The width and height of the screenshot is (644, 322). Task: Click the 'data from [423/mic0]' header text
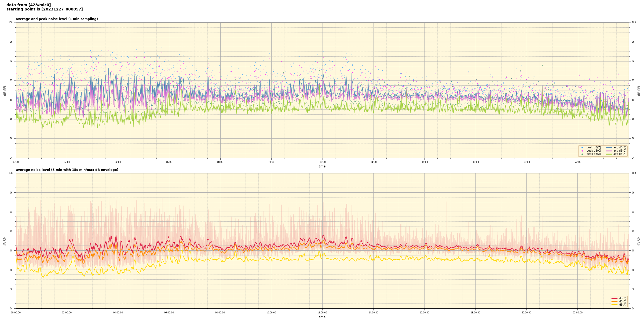coord(28,5)
